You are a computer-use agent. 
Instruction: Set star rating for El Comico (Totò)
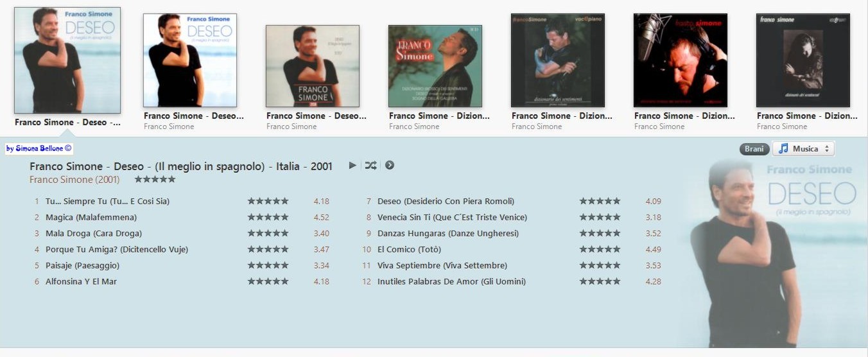(600, 249)
